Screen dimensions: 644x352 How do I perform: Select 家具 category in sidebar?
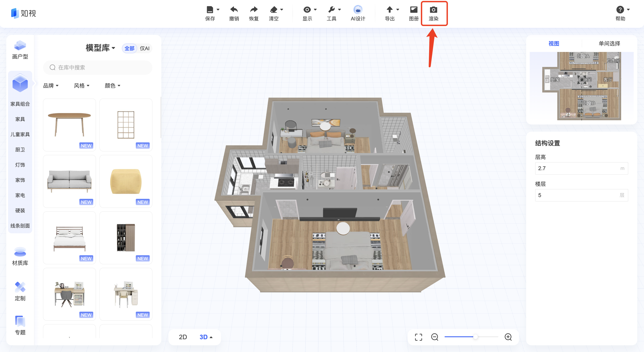point(20,119)
